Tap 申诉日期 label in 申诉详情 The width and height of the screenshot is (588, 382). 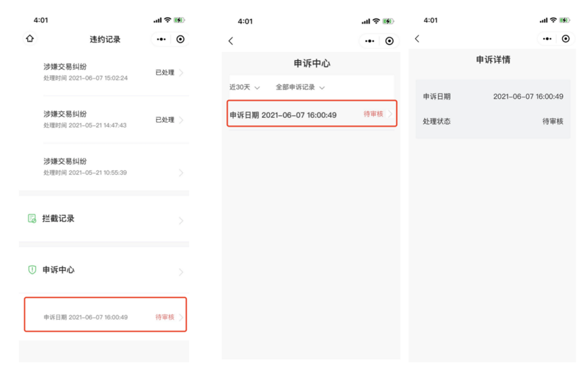pos(437,97)
